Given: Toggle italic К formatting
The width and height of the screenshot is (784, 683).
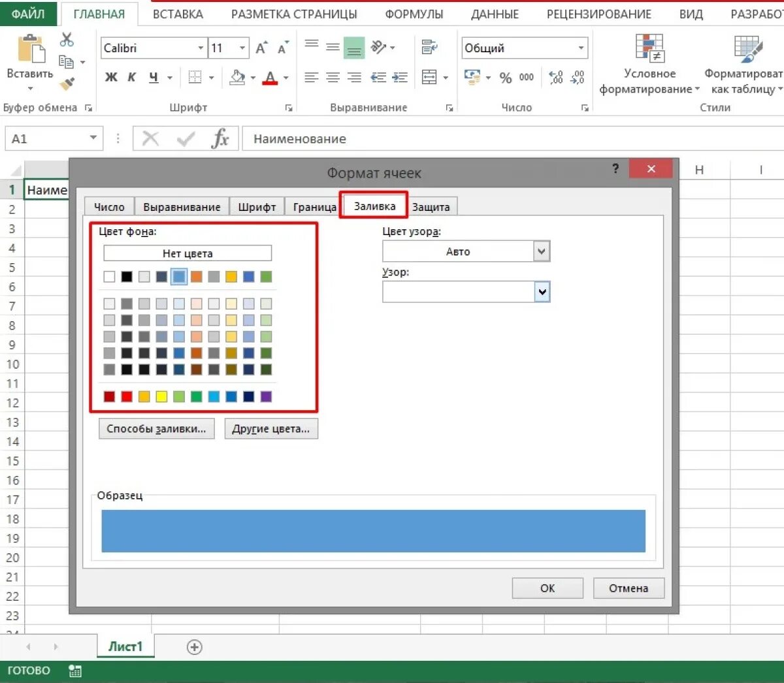Looking at the screenshot, I should (x=131, y=77).
